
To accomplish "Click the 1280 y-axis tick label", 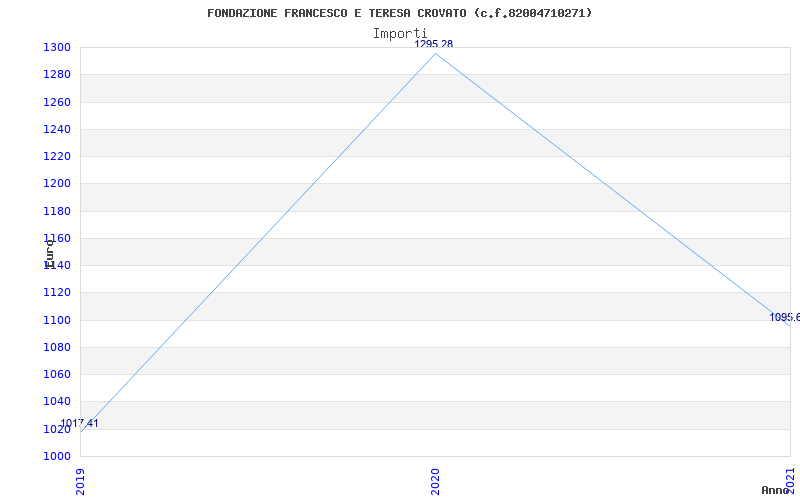I will coord(57,75).
